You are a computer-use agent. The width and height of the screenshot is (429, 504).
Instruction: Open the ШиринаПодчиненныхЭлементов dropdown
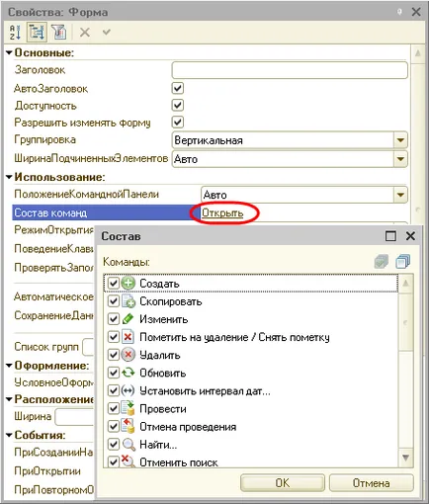[400, 159]
